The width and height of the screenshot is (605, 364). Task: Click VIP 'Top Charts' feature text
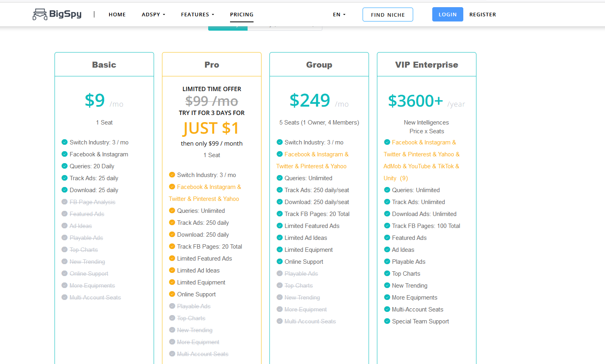[406, 274]
